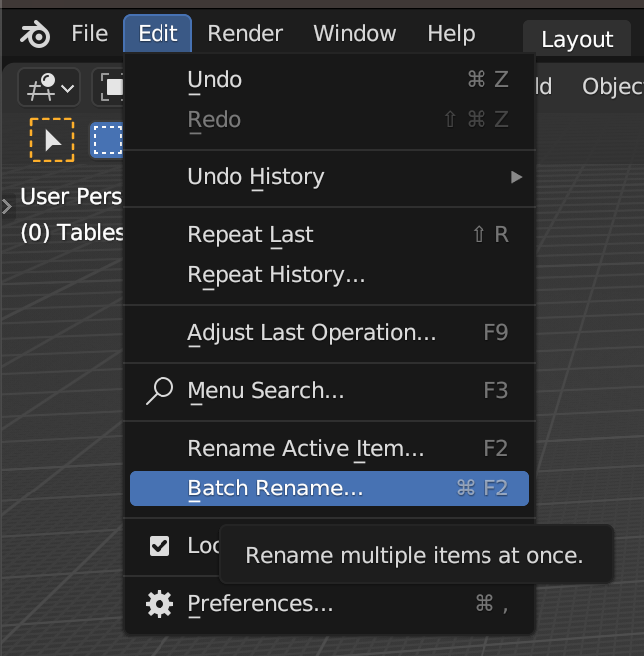Close the Edit menu via its header
Screen dimensions: 644x656
coord(158,34)
